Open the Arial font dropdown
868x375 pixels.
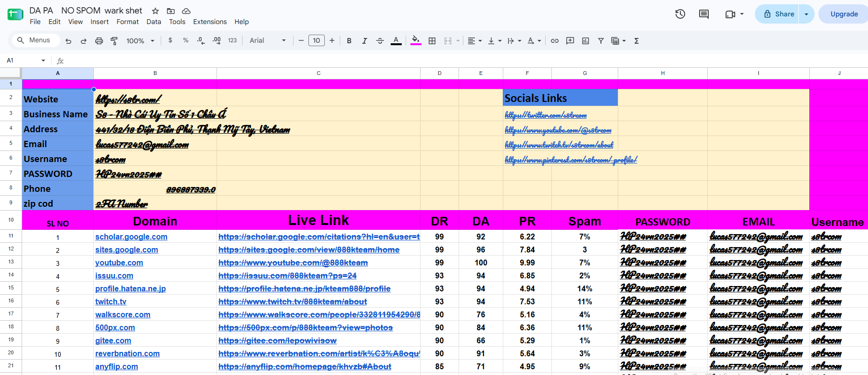[268, 41]
